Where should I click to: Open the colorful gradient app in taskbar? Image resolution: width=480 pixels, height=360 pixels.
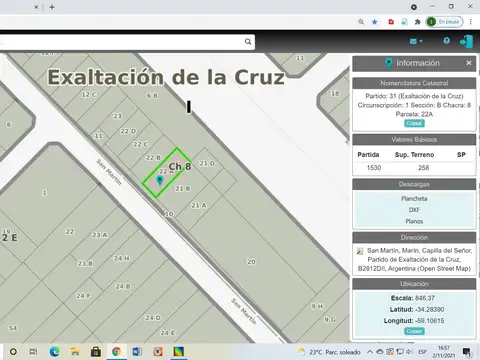179,352
